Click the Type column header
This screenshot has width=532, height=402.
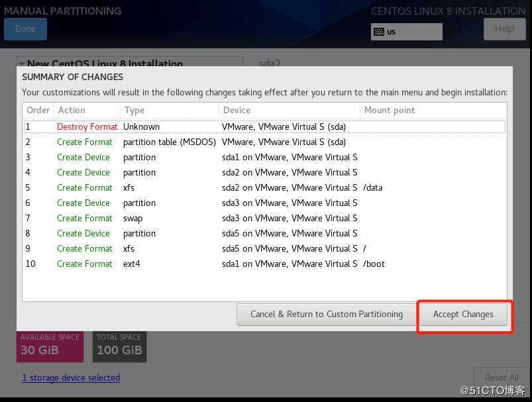point(170,110)
